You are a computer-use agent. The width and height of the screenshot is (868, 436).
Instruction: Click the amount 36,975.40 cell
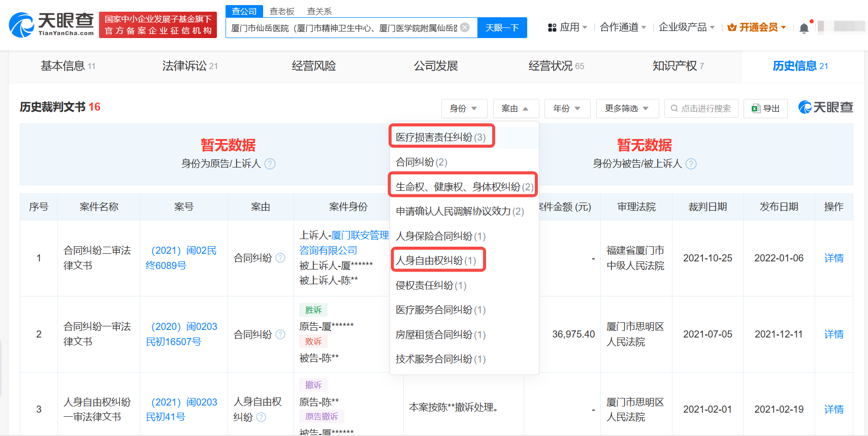pyautogui.click(x=573, y=334)
